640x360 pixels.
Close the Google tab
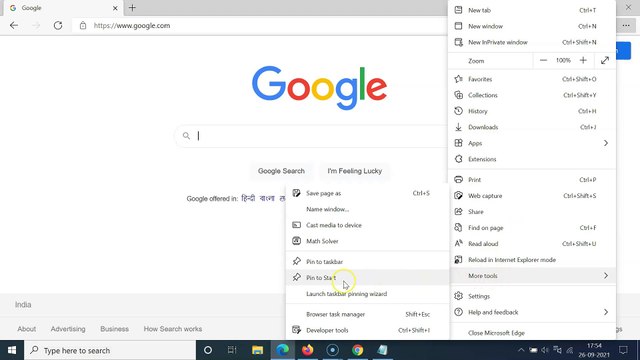pyautogui.click(x=115, y=8)
